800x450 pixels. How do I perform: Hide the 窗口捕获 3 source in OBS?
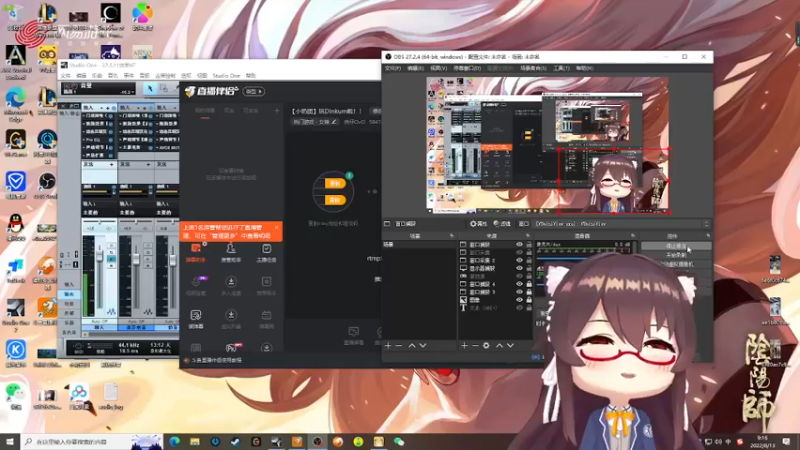tap(519, 292)
